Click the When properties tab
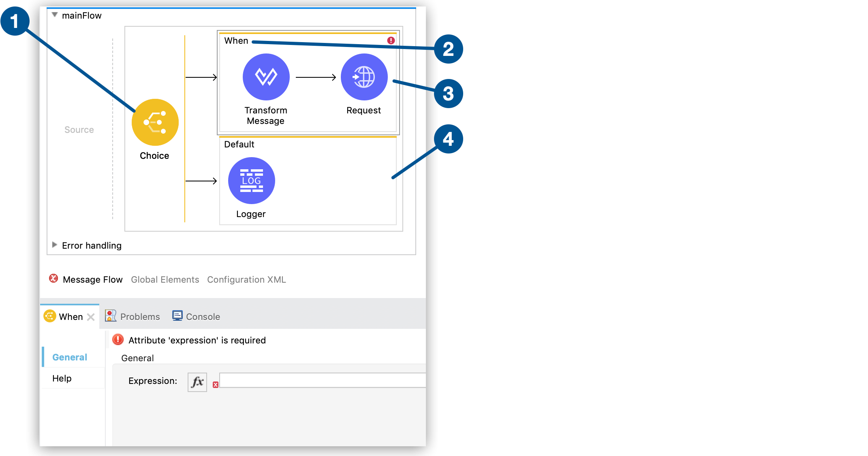Viewport: 868px width, 456px height. click(66, 316)
